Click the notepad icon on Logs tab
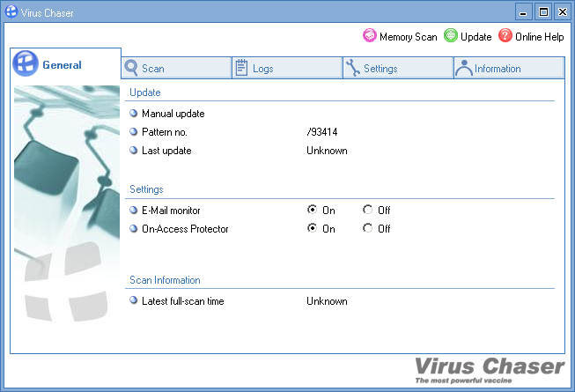The width and height of the screenshot is (575, 392). click(x=241, y=68)
